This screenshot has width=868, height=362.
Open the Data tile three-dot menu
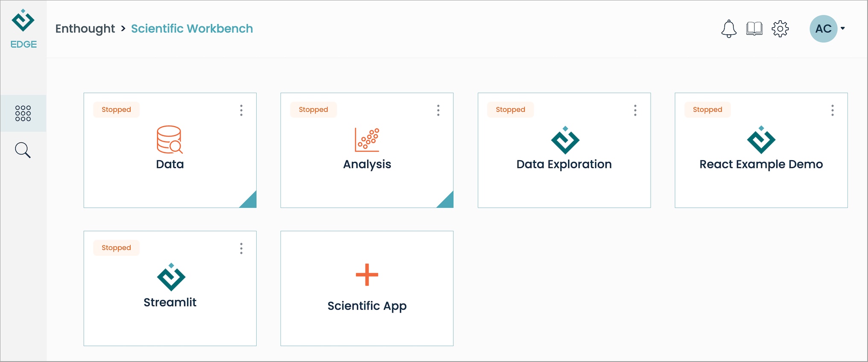point(241,110)
